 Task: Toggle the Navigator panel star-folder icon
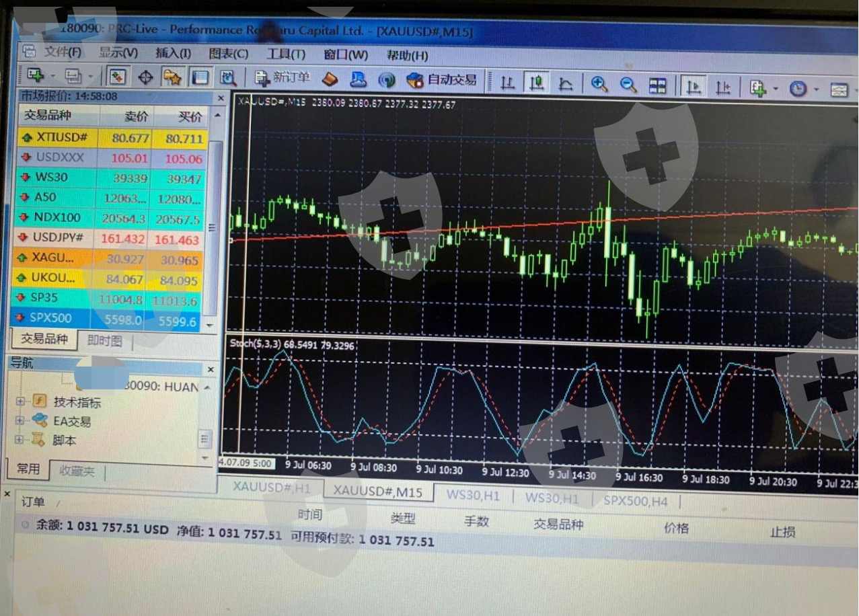[172, 77]
